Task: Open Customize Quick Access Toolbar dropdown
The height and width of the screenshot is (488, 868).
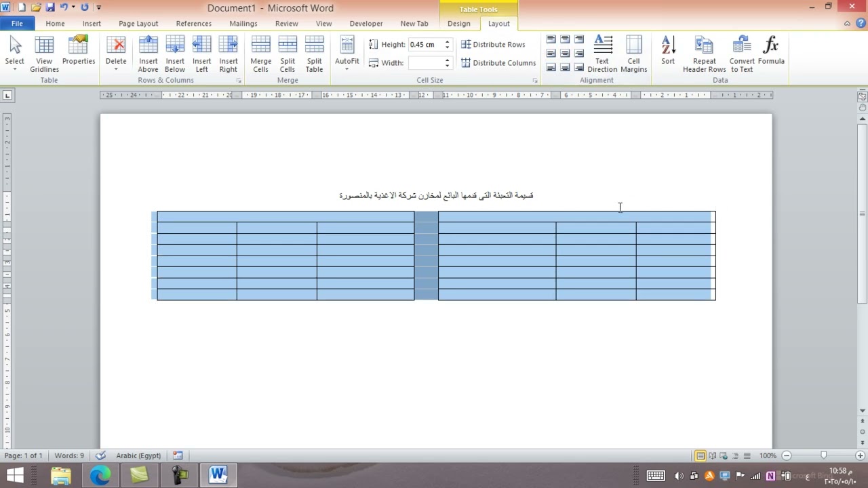Action: tap(99, 7)
